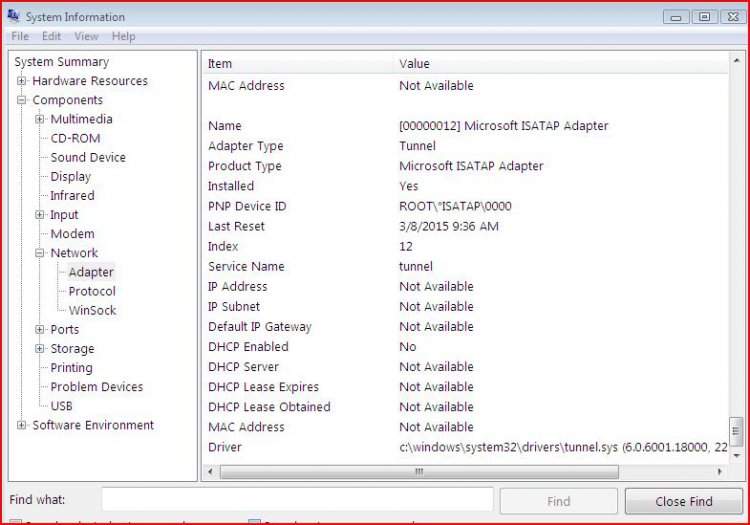Image resolution: width=750 pixels, height=525 pixels.
Task: Select the CD-ROM tree item
Action: coord(76,138)
